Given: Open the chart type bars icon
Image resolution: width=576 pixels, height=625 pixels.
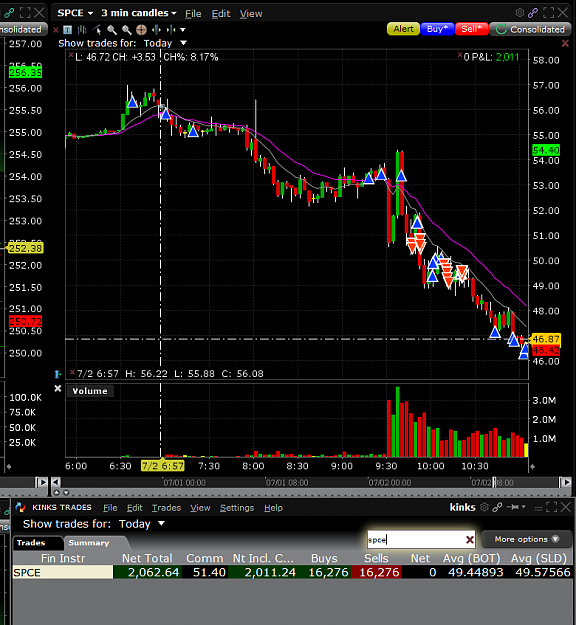Looking at the screenshot, I should point(82,29).
